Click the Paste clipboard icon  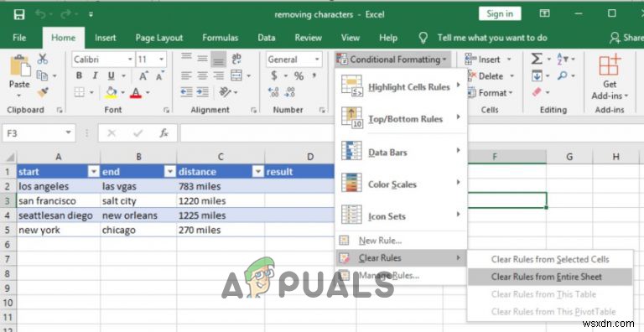20,65
